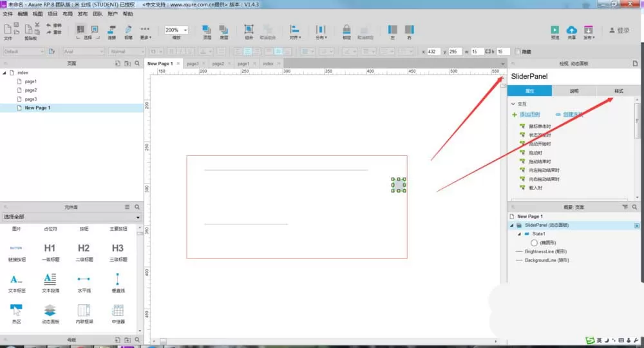Click filter icon in outline panel
The image size is (644, 348).
625,207
